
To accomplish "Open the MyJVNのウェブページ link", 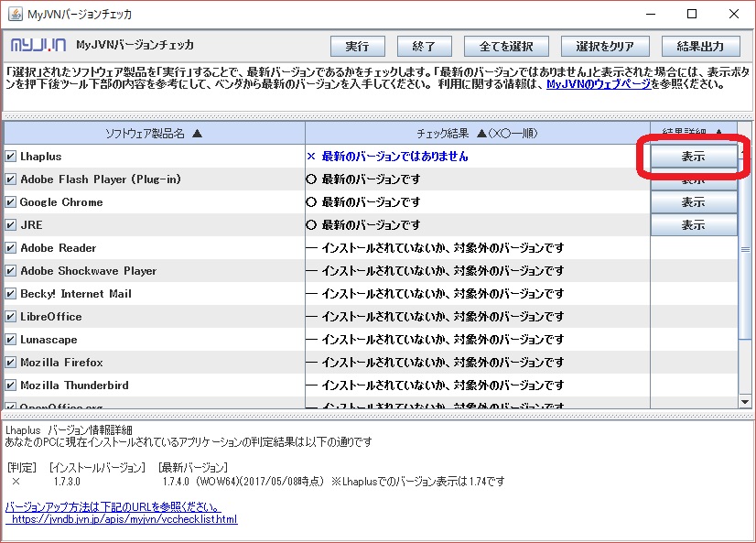I will [x=599, y=84].
